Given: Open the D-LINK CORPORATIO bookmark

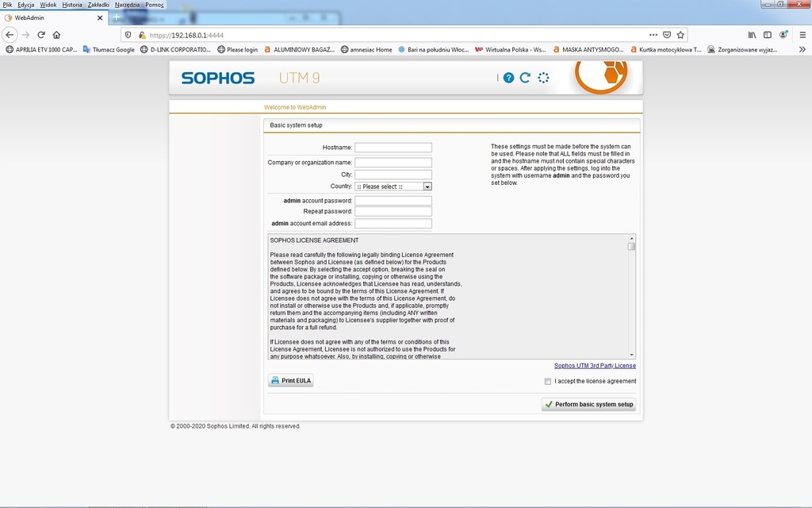Looking at the screenshot, I should [175, 50].
